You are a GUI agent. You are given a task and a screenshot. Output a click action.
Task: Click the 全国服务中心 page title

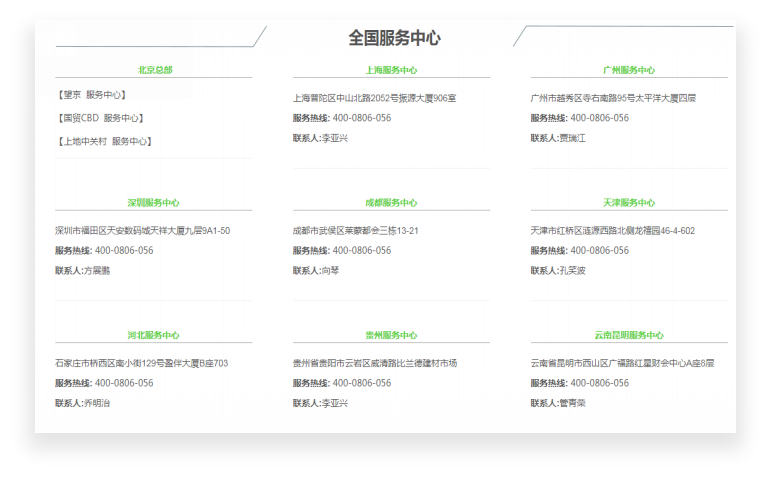[394, 38]
